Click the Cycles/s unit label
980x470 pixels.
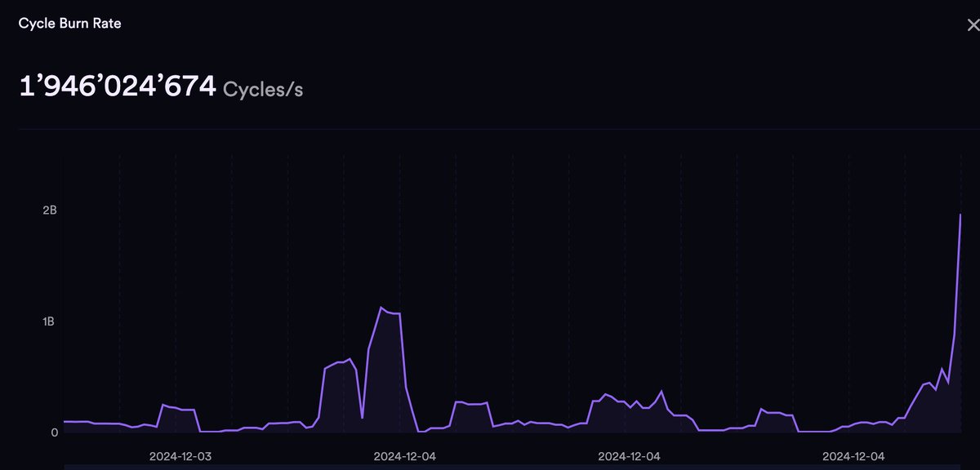click(x=263, y=89)
